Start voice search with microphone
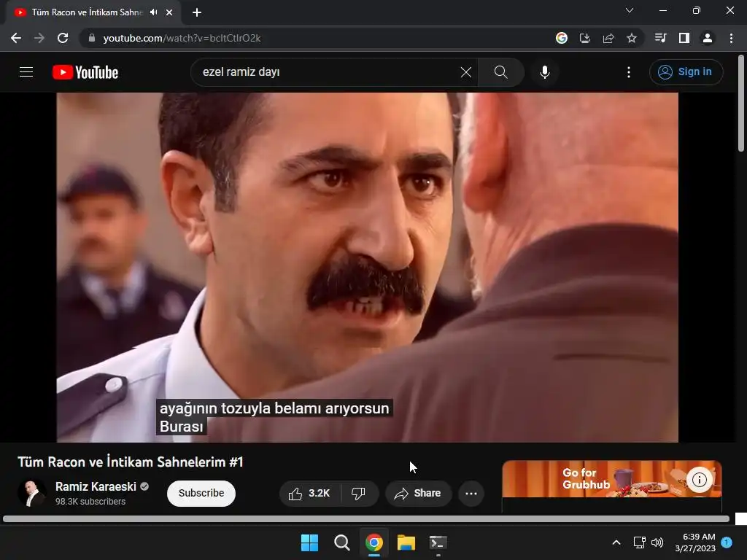 click(x=545, y=72)
